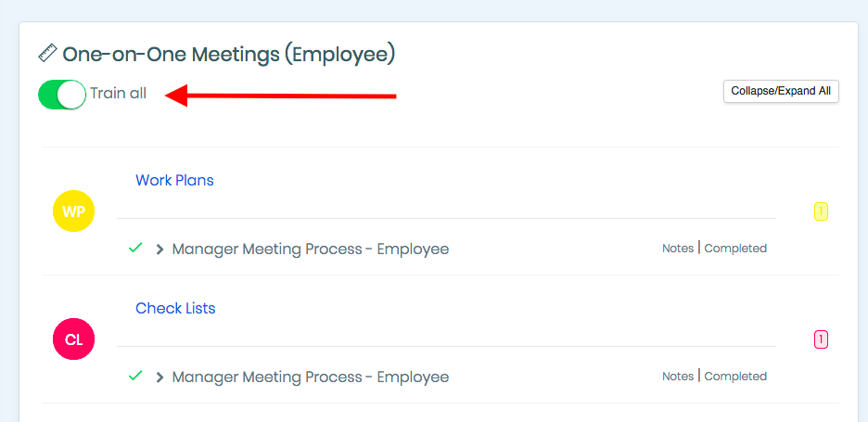The width and height of the screenshot is (868, 422).
Task: Open the Check Lists link
Action: [x=175, y=308]
